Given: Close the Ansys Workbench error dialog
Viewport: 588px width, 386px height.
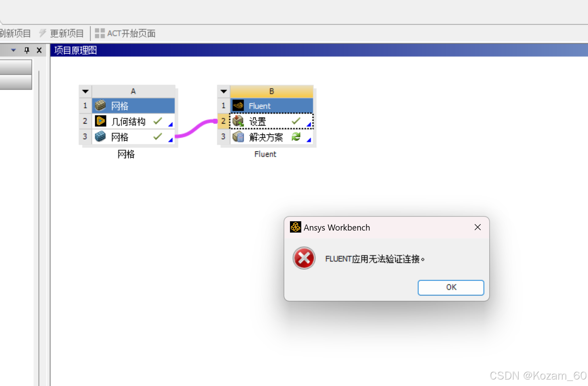Looking at the screenshot, I should click(x=477, y=227).
